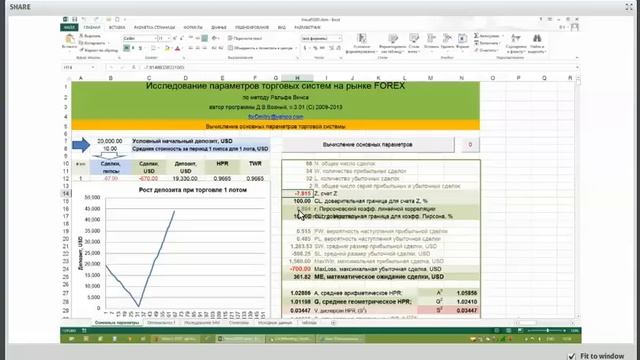Click the Insert cells icon
640x360 pixels.
tap(431, 39)
